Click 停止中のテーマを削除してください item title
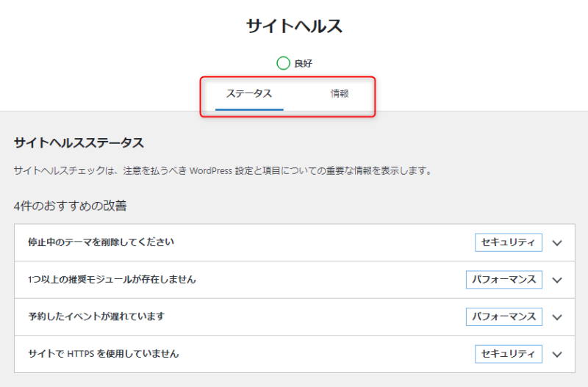588x387 pixels. [x=101, y=242]
